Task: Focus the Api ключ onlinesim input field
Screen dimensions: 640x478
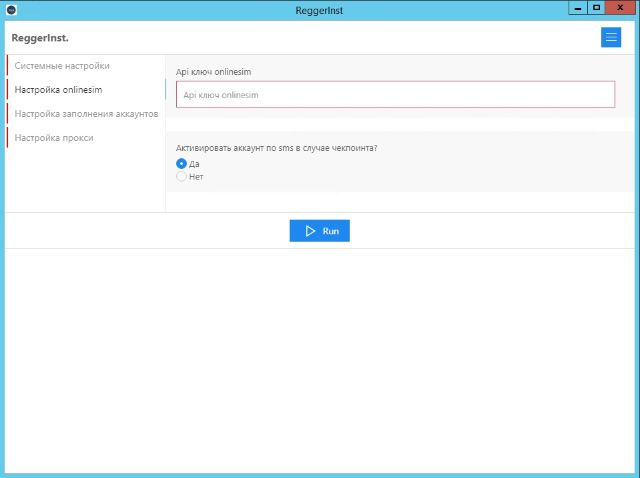Action: pos(394,94)
